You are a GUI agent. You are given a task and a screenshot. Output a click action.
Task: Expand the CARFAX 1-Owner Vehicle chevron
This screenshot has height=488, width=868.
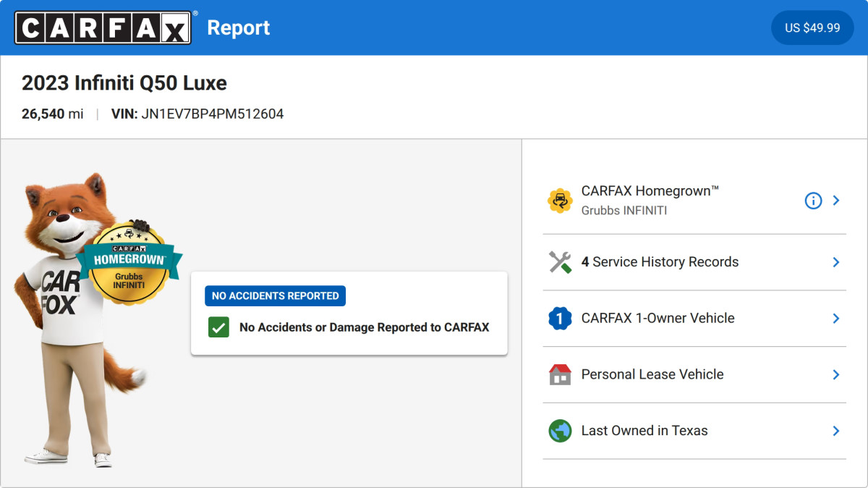(x=836, y=319)
